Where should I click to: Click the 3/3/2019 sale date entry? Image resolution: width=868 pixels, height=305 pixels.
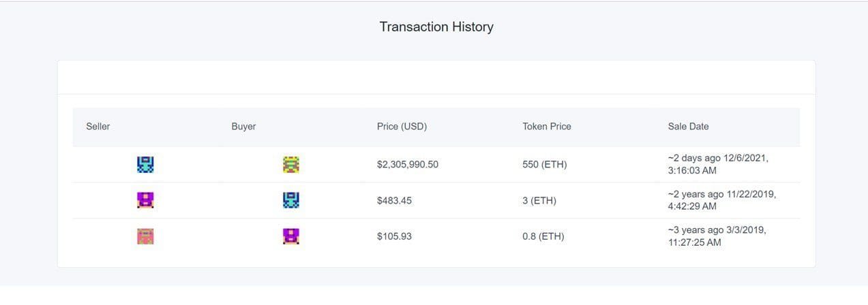[x=717, y=236]
